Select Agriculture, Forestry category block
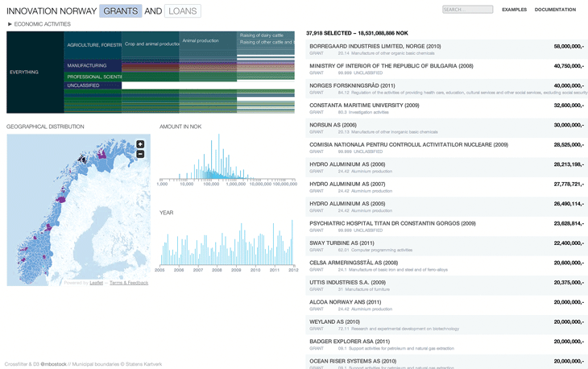Viewport: 588px width, 369px height. pyautogui.click(x=93, y=45)
